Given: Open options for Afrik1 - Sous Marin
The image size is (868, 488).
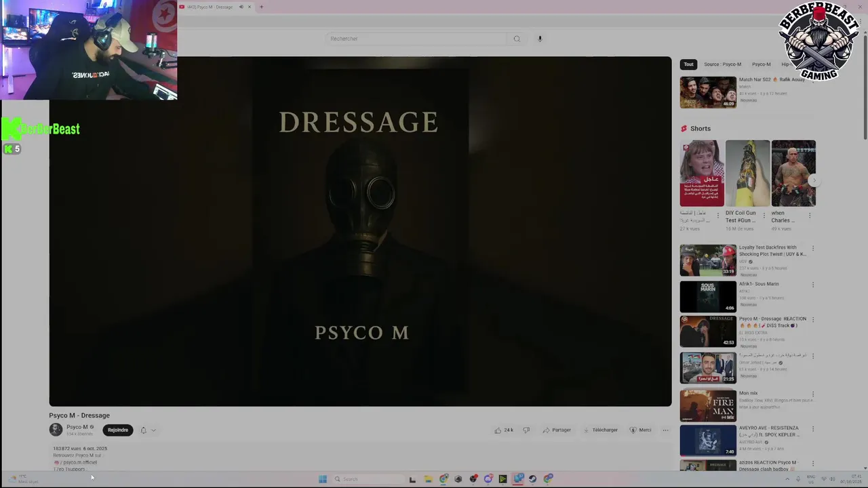Looking at the screenshot, I should (813, 285).
